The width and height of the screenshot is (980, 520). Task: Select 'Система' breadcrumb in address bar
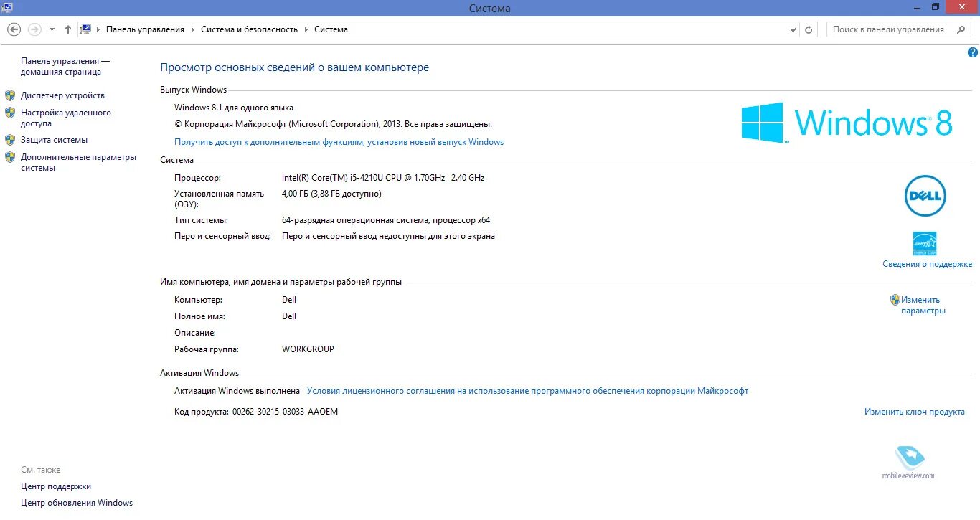[x=331, y=29]
